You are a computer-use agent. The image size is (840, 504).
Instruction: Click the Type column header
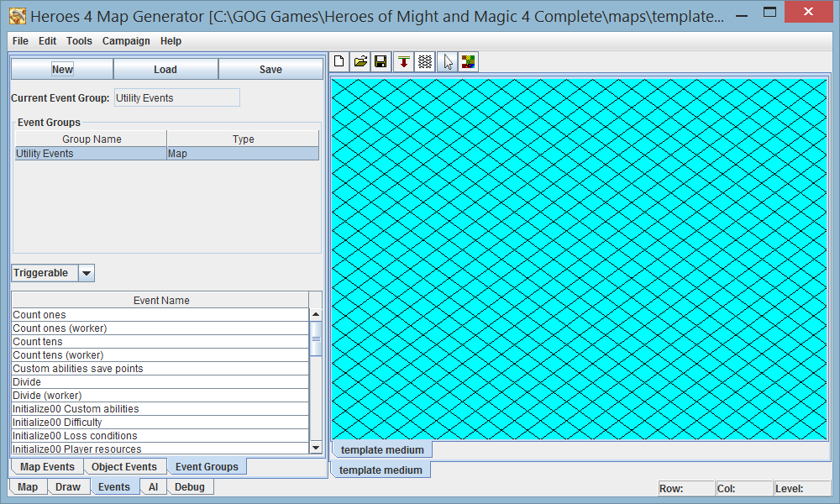(x=244, y=139)
